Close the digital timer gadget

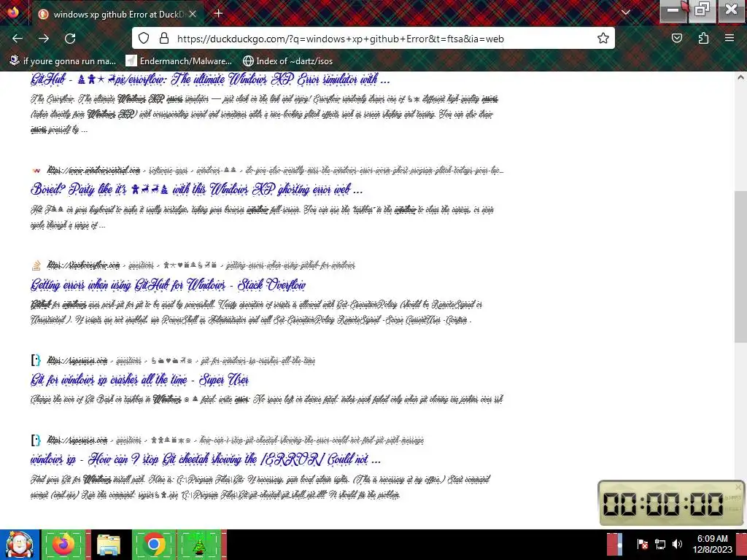click(738, 486)
